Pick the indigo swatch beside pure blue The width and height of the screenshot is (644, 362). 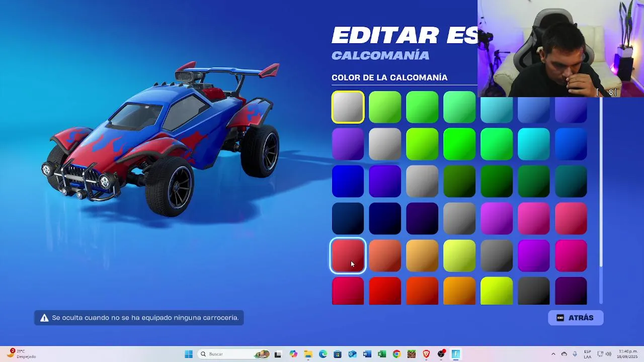click(x=385, y=182)
